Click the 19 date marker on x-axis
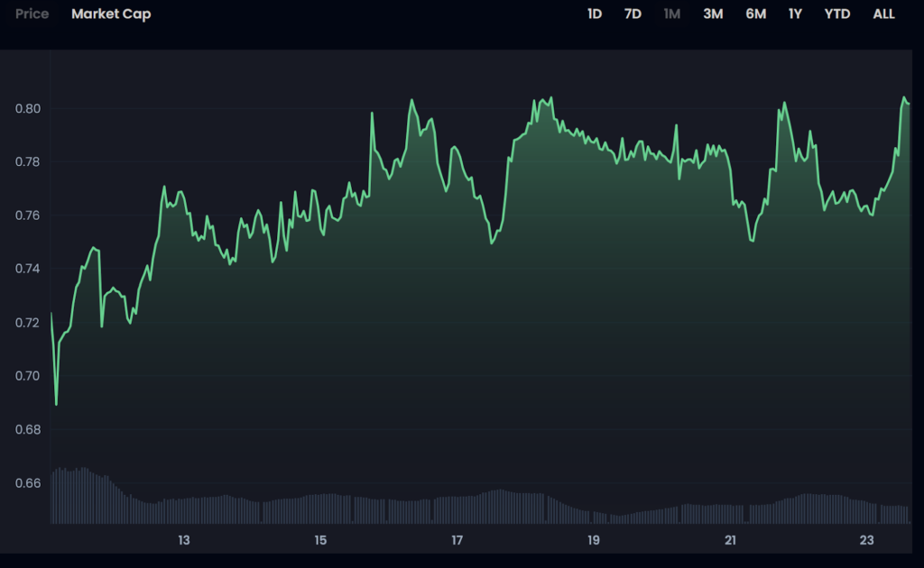This screenshot has height=568, width=924. pyautogui.click(x=594, y=540)
